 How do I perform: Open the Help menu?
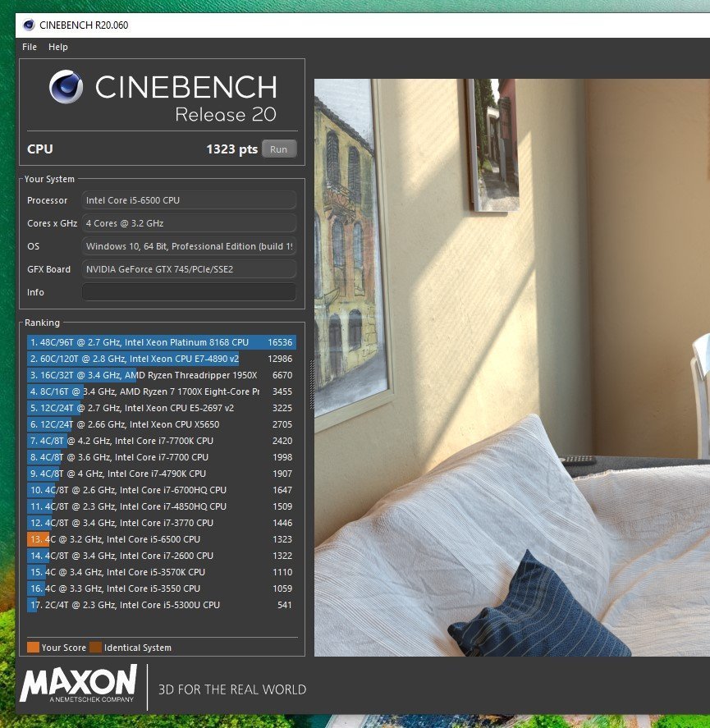click(x=58, y=47)
